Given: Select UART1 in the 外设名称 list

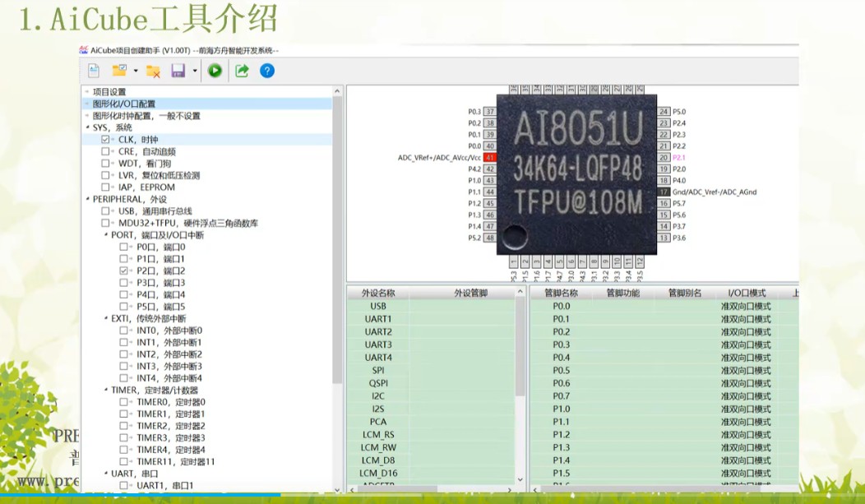Looking at the screenshot, I should coord(377,319).
